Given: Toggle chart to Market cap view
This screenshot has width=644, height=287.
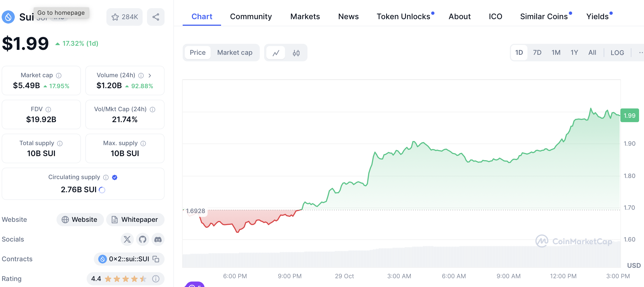Looking at the screenshot, I should click(235, 53).
